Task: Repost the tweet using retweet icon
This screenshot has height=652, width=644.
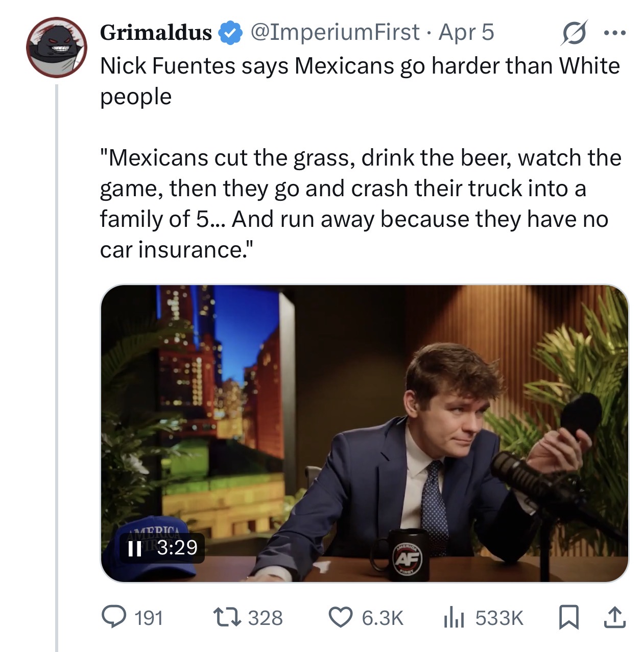Action: (226, 617)
